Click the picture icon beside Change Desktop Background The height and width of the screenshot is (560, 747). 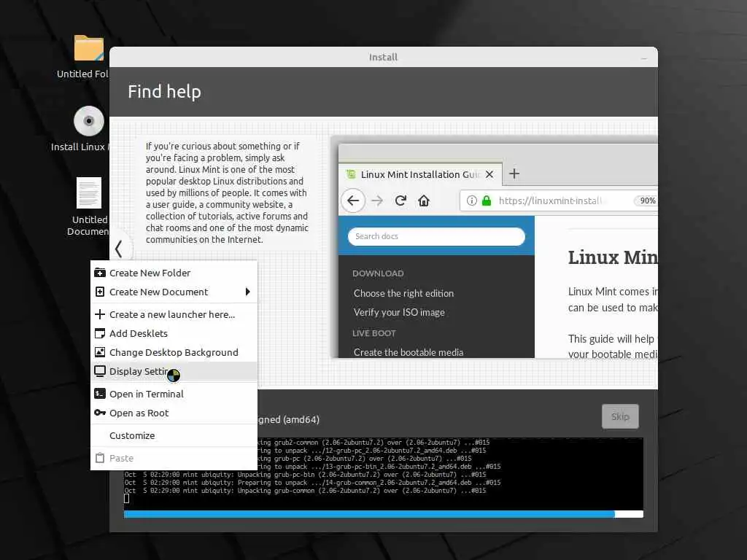pyautogui.click(x=100, y=352)
